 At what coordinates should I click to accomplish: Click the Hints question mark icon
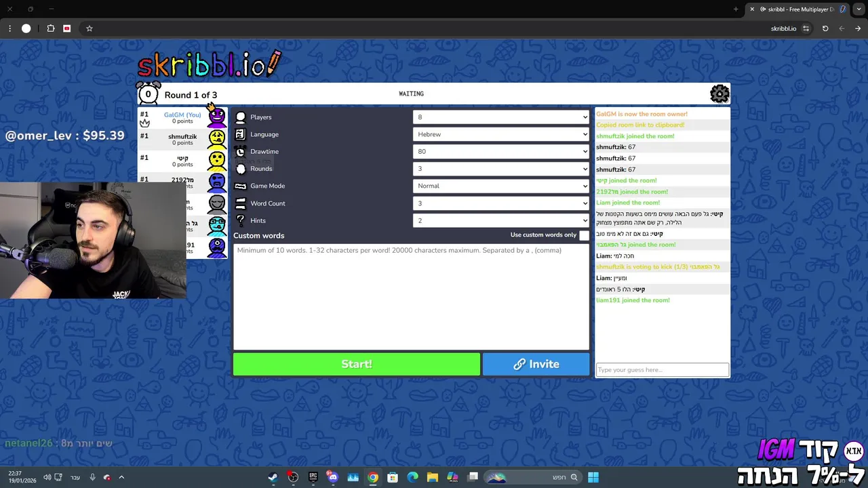click(240, 220)
